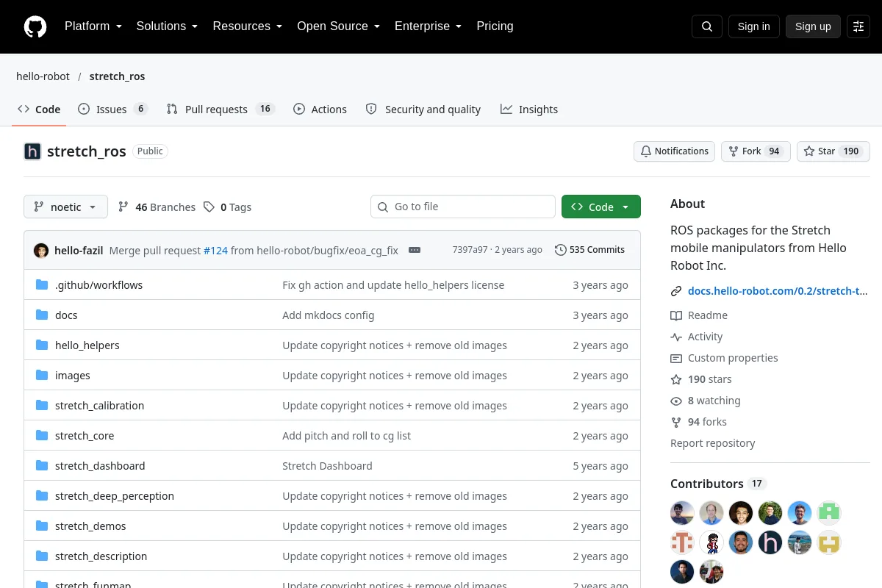Image resolution: width=882 pixels, height=588 pixels.
Task: Click the Activity pulse icon
Action: pos(676,337)
